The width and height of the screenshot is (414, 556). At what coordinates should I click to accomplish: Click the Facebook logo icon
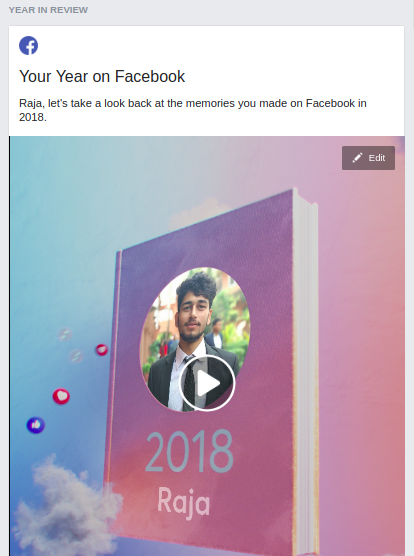28,45
